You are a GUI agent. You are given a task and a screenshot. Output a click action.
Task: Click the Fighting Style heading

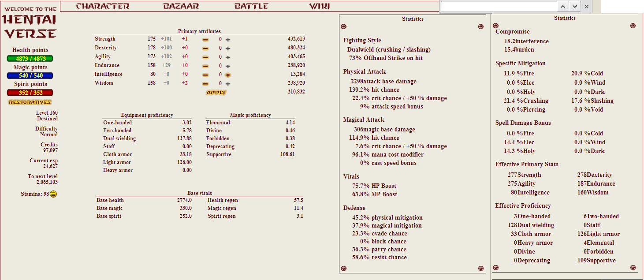(x=362, y=40)
